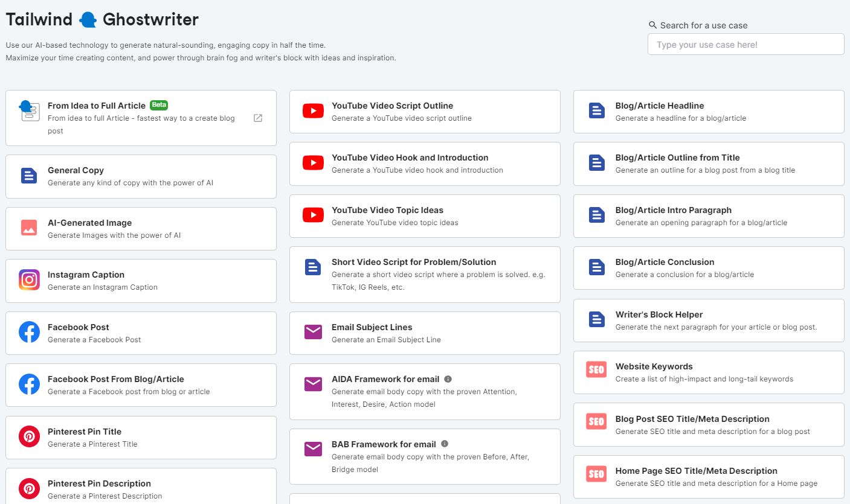
Task: Open Short Video Script for Problem/Solution title
Action: tap(414, 262)
